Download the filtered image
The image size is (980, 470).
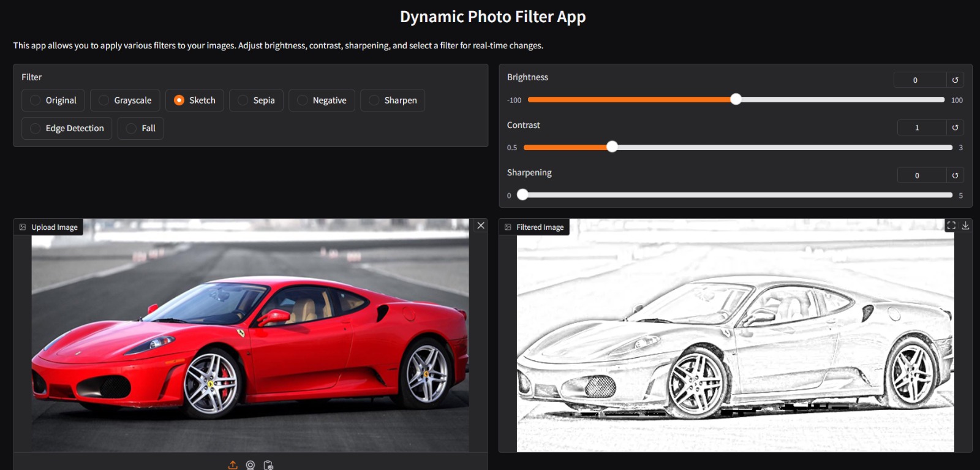pos(965,226)
